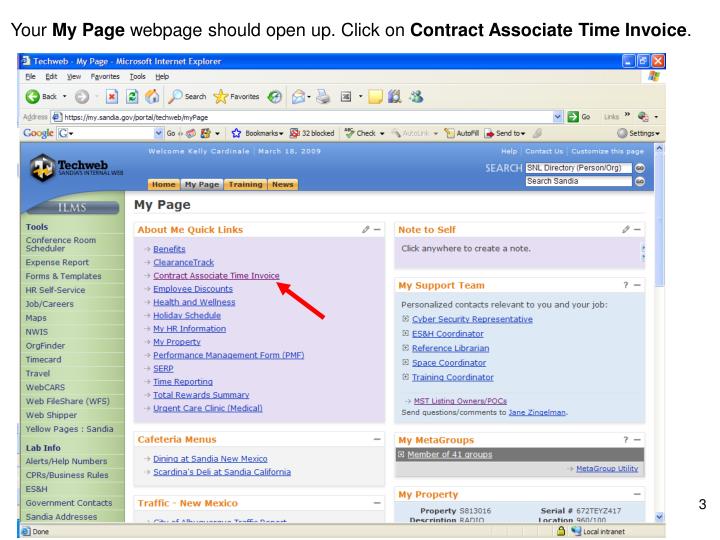The width and height of the screenshot is (720, 540).
Task: Switch to the News tab
Action: 282,184
